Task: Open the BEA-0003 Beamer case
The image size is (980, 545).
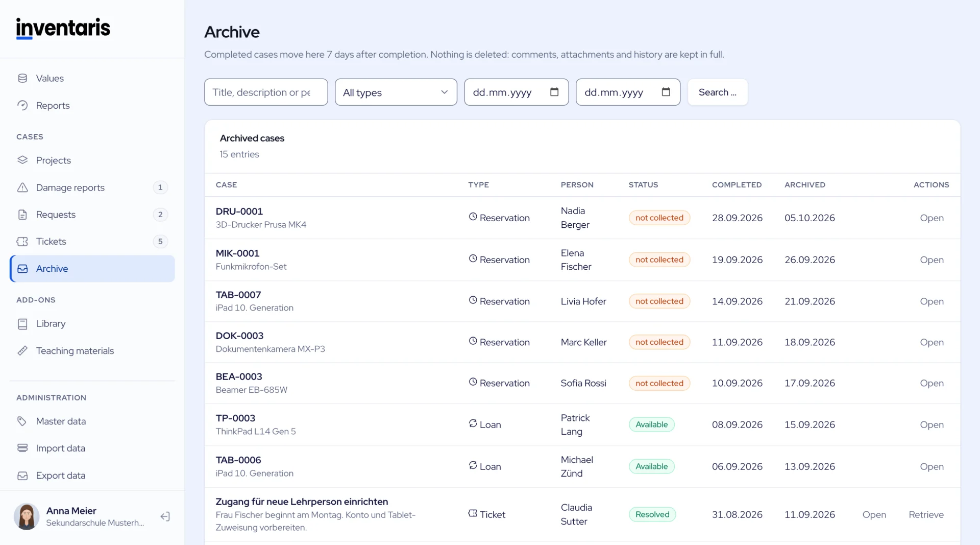Action: coord(932,383)
